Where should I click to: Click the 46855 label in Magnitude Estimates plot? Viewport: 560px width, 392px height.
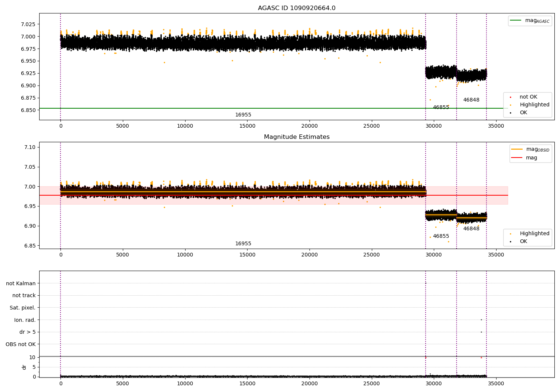441,236
